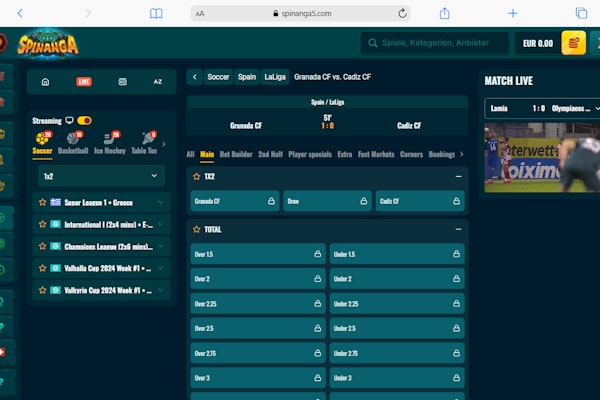This screenshot has height=400, width=600.
Task: Open the 1x2 market dropdown
Action: coord(101,176)
